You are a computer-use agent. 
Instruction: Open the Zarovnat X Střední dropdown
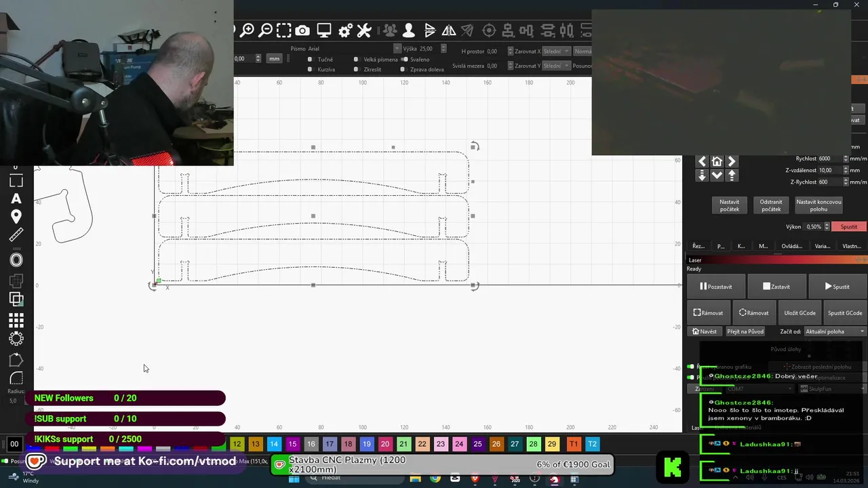(556, 52)
